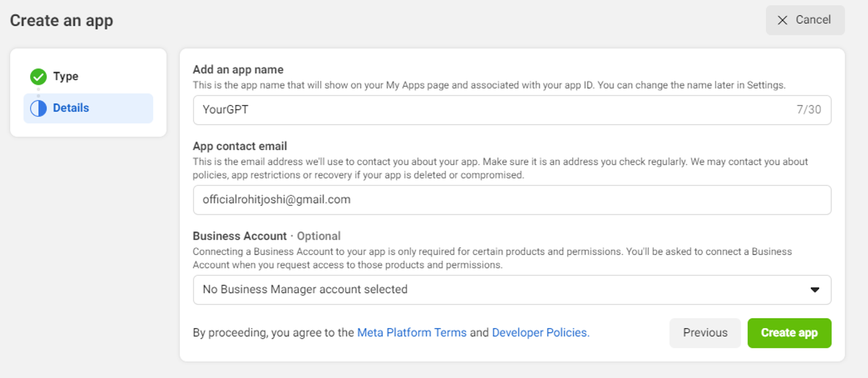Click the green checkmark icon next to Type

pyautogui.click(x=38, y=76)
